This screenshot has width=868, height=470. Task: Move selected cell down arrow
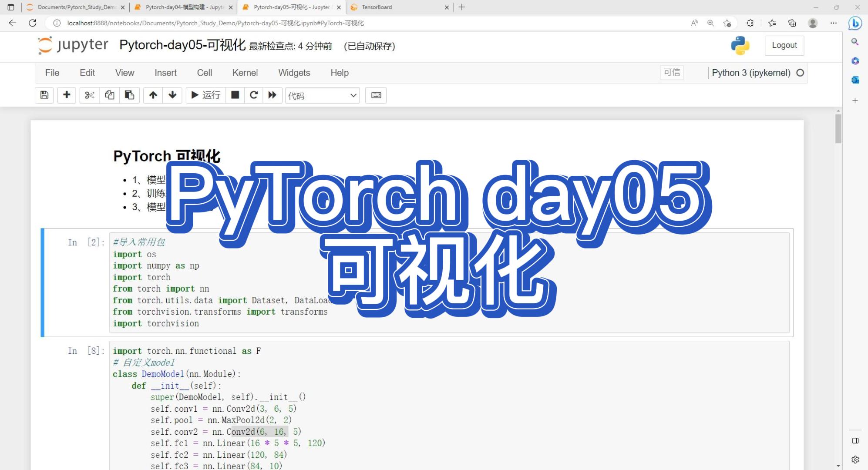click(172, 95)
